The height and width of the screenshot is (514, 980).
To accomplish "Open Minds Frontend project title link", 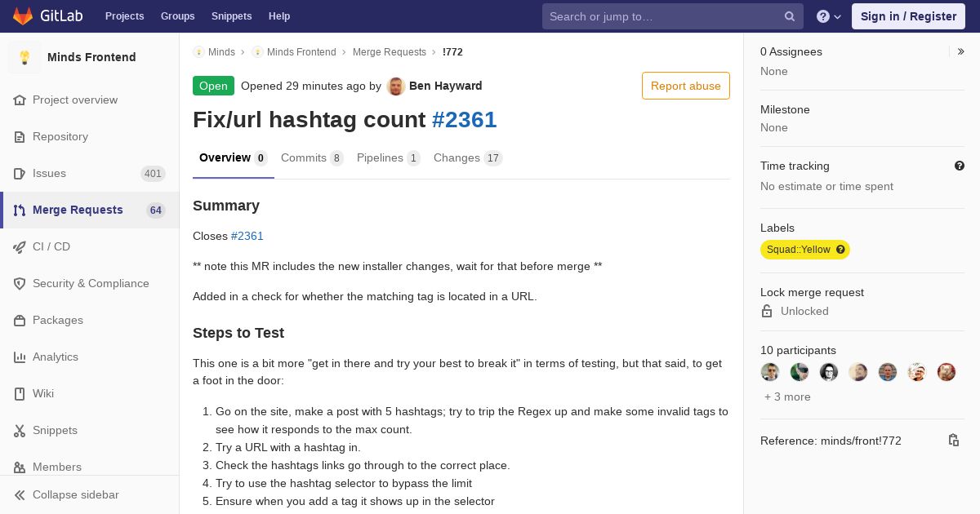I will click(91, 57).
